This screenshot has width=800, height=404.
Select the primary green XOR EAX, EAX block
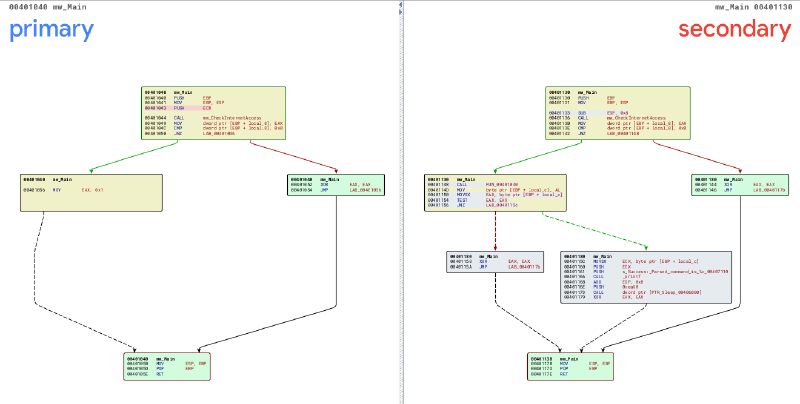pyautogui.click(x=329, y=187)
